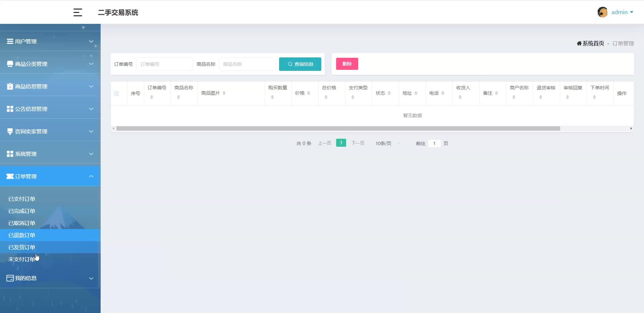Viewport: 644px width, 313px height.
Task: Click the 系统管理 grid icon
Action: coord(10,154)
